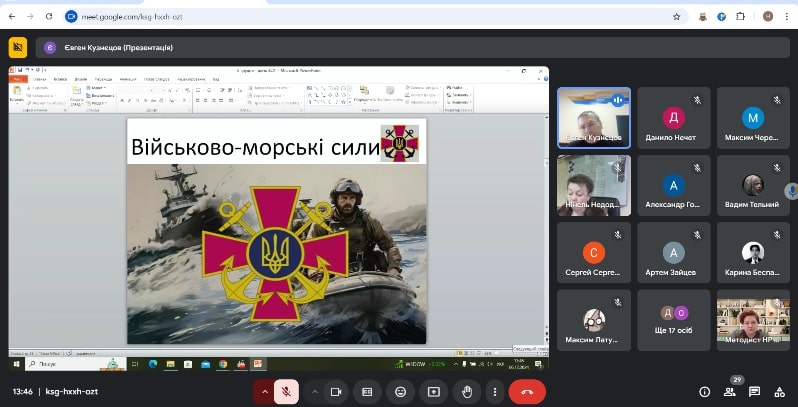Raise your hand
The image size is (798, 407).
(x=467, y=392)
